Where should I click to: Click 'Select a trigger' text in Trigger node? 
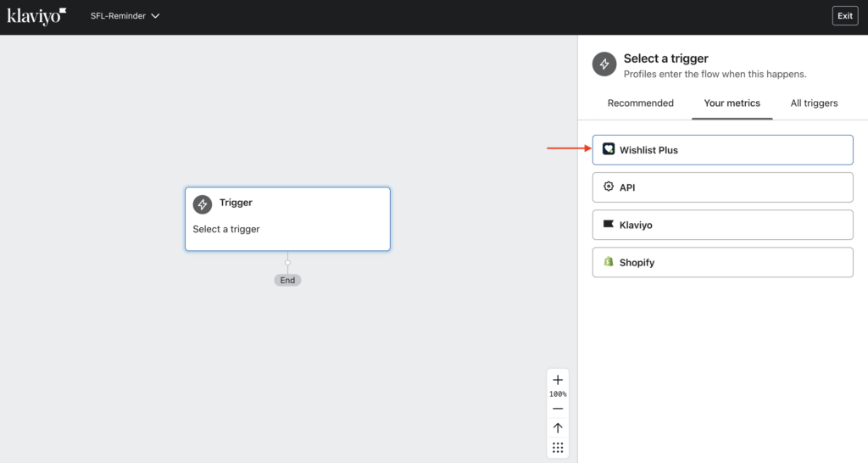[x=225, y=229]
